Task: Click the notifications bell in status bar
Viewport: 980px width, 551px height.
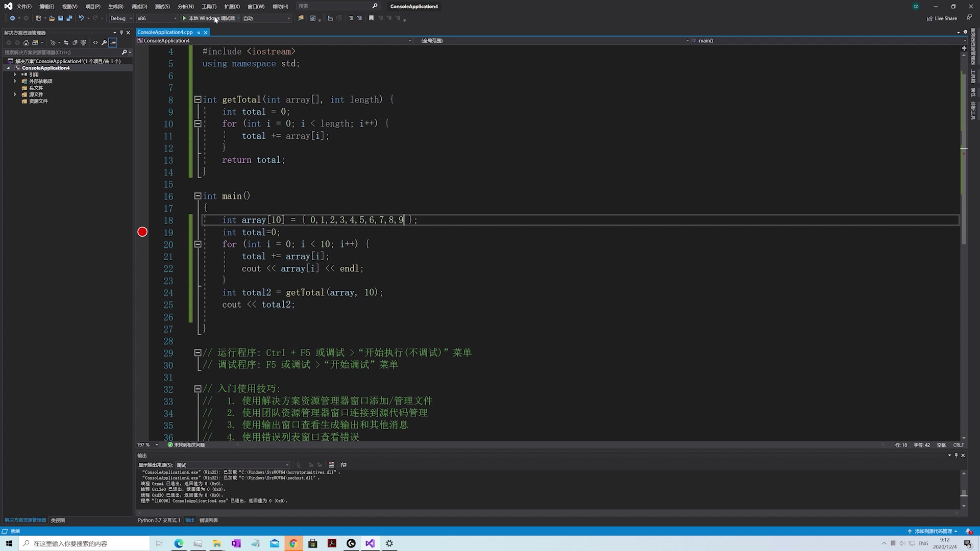Action: (x=969, y=531)
